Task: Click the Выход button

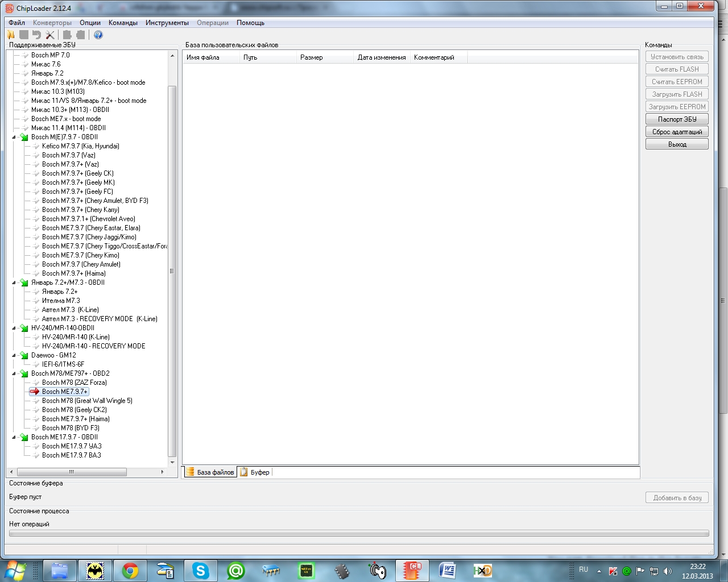Action: pyautogui.click(x=677, y=144)
